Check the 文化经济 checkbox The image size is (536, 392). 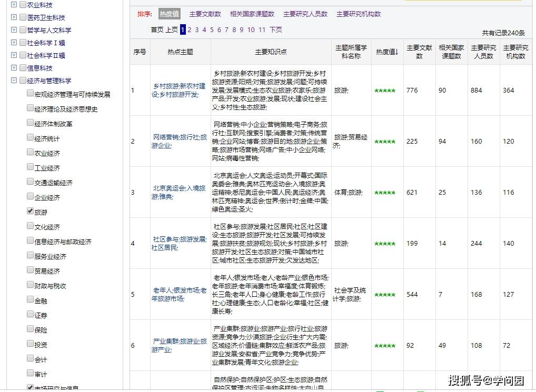(x=30, y=226)
